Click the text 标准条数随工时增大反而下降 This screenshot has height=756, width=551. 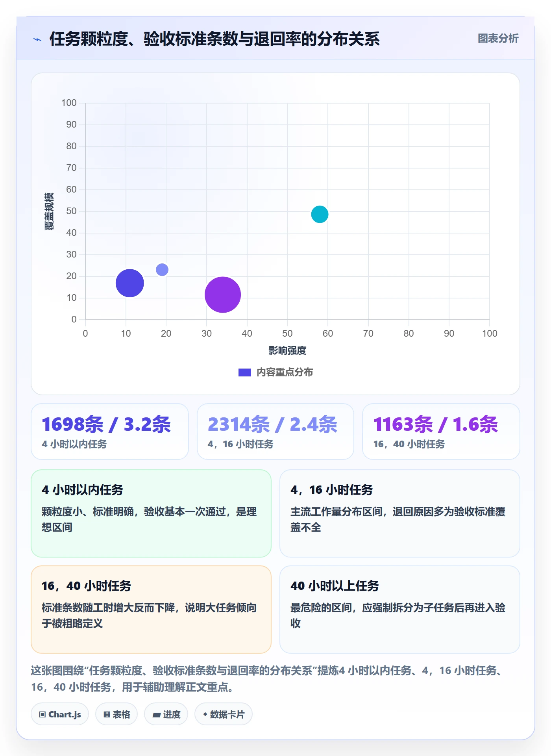[x=108, y=608]
